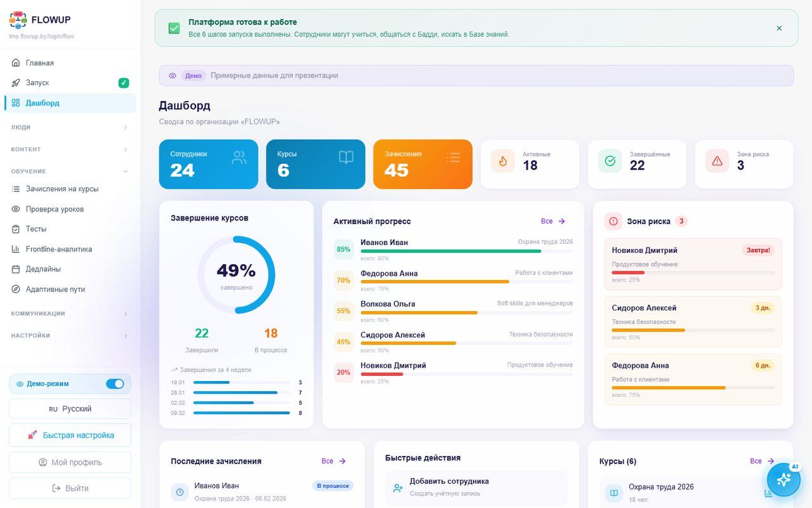Click the 49% completion donut chart
The height and width of the screenshot is (508, 812).
(x=236, y=275)
